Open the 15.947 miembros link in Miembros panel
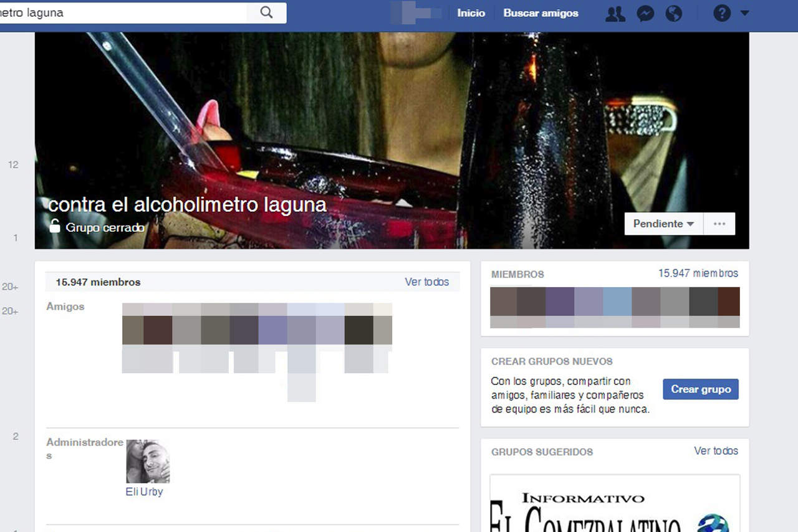This screenshot has width=798, height=532. tap(698, 273)
